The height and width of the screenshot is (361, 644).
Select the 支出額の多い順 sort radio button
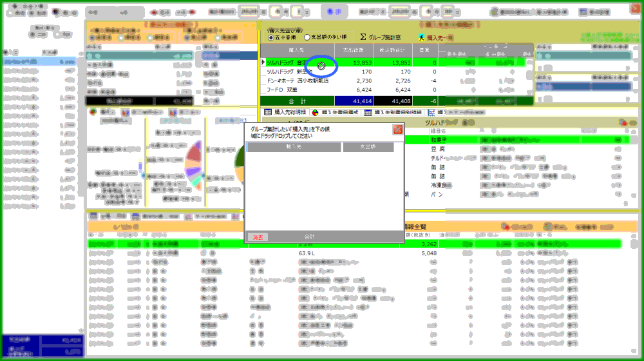tap(307, 37)
